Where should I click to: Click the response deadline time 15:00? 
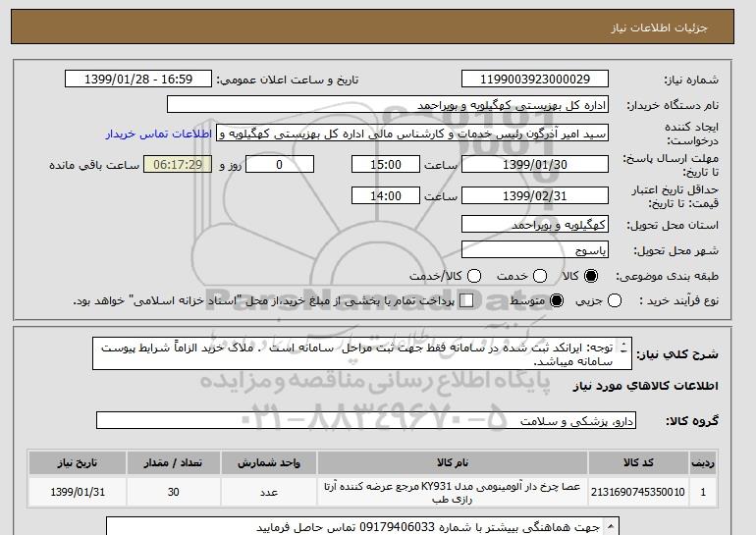click(386, 164)
